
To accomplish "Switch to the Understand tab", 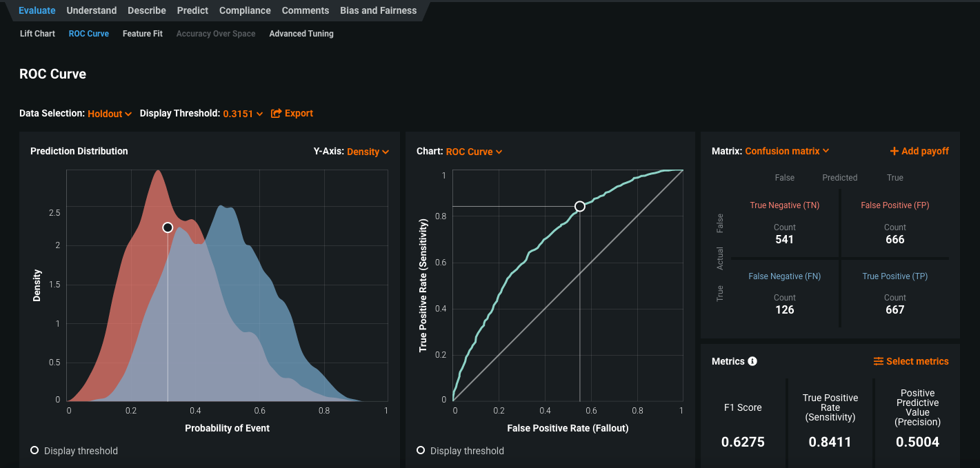I will (92, 10).
